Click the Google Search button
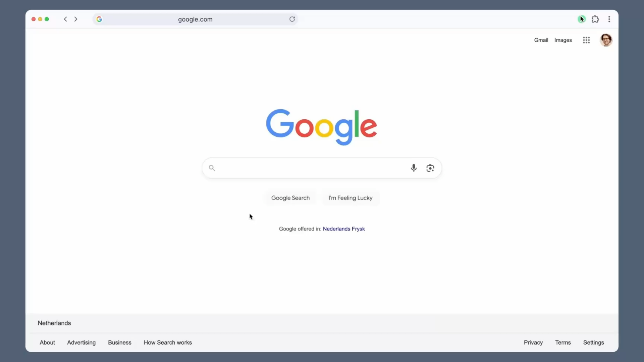 pyautogui.click(x=290, y=198)
